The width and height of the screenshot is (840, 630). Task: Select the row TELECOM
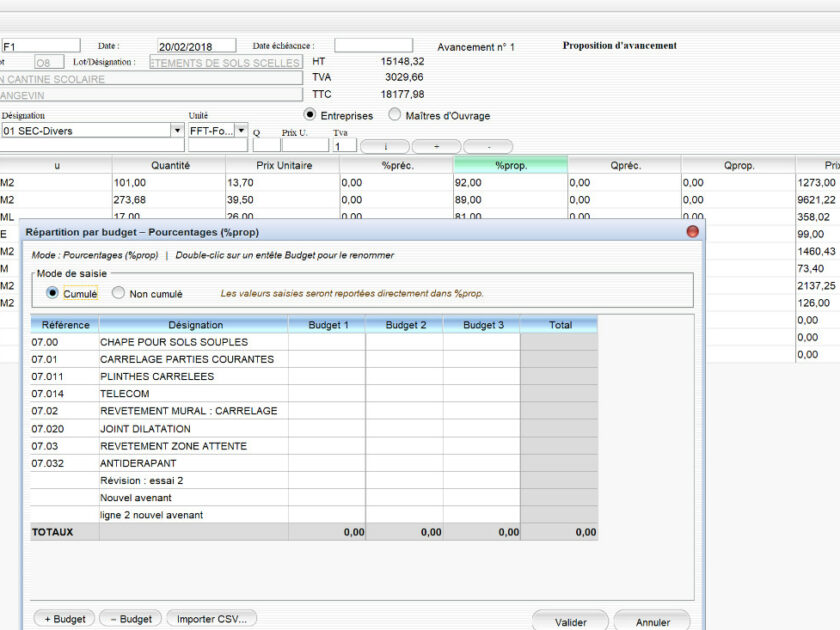pos(314,393)
